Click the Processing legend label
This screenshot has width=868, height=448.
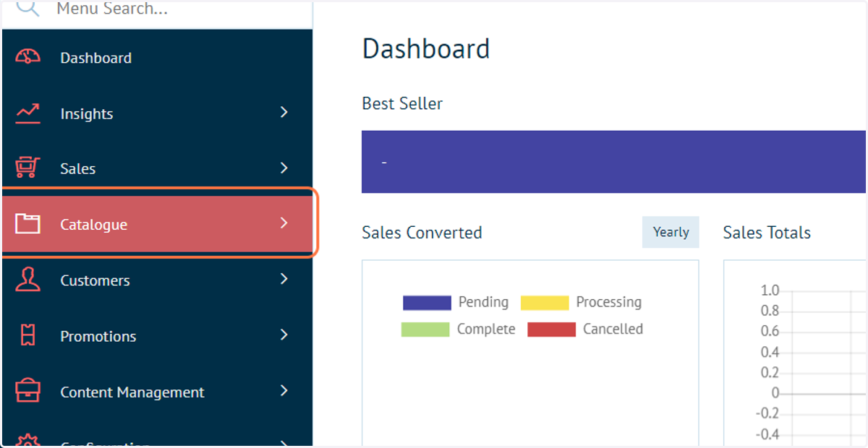609,302
